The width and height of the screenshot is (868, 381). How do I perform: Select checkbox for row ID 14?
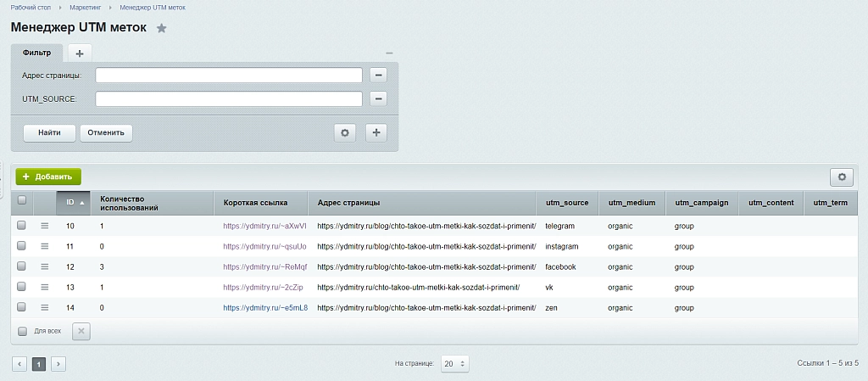21,307
